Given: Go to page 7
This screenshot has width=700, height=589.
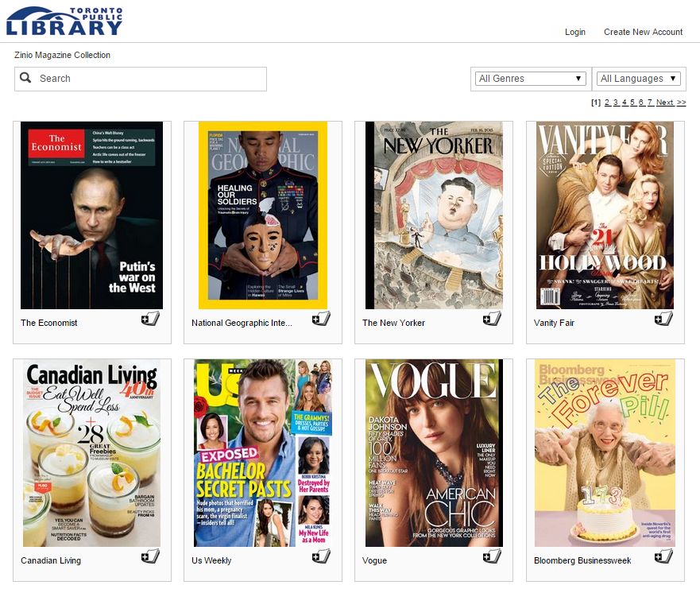Looking at the screenshot, I should coord(650,103).
